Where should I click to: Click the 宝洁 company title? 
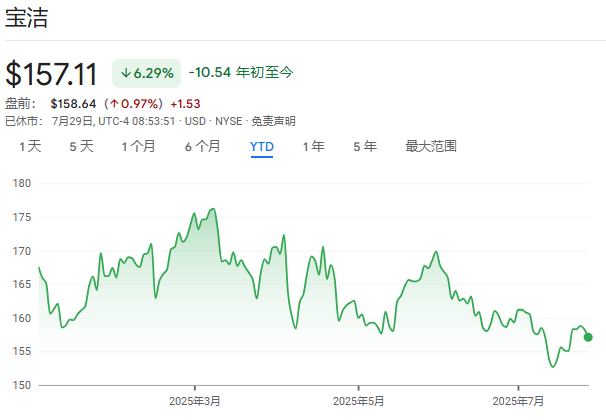click(x=26, y=17)
